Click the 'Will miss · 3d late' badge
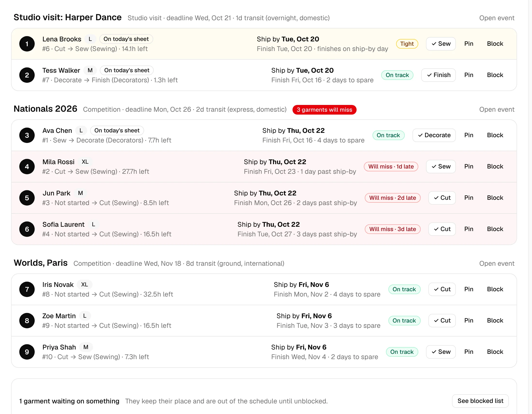 click(392, 229)
